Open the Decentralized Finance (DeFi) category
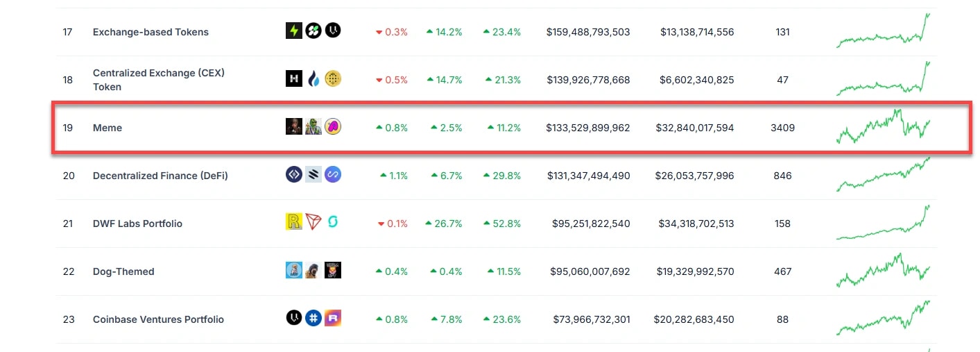The height and width of the screenshot is (352, 980). pyautogui.click(x=160, y=176)
